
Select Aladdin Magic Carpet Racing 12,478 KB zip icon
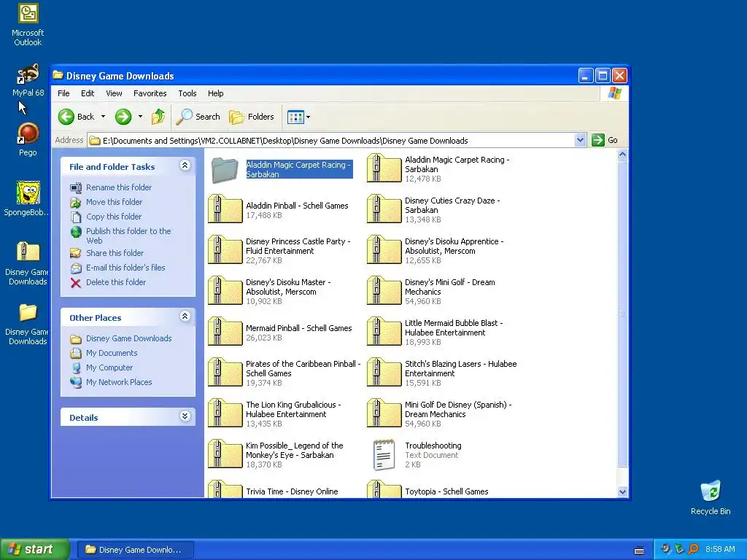pyautogui.click(x=384, y=168)
